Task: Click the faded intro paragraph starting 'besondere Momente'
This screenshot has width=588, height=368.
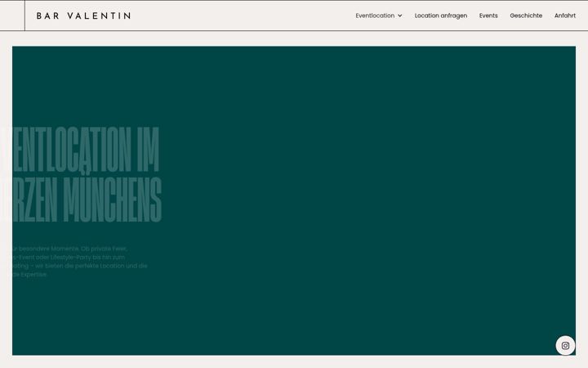Action: (78, 262)
